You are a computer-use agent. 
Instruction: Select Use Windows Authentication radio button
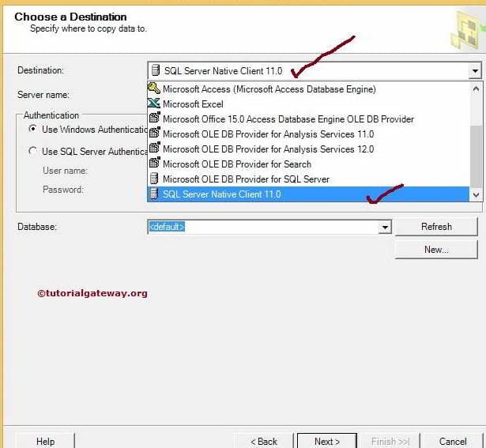click(32, 129)
